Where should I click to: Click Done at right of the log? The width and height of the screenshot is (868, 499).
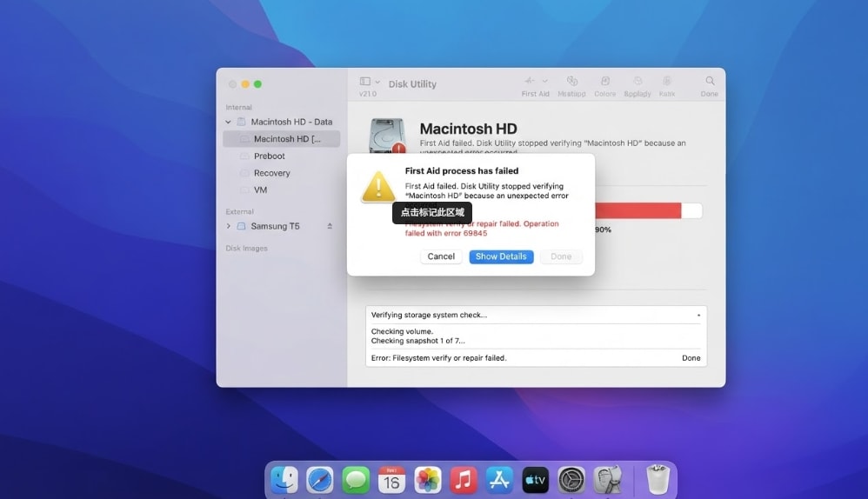point(691,358)
